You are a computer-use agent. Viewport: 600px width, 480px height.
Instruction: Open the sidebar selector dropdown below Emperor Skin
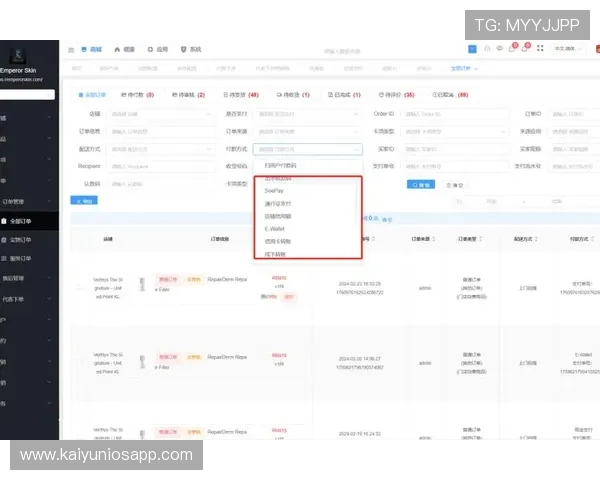(x=27, y=95)
